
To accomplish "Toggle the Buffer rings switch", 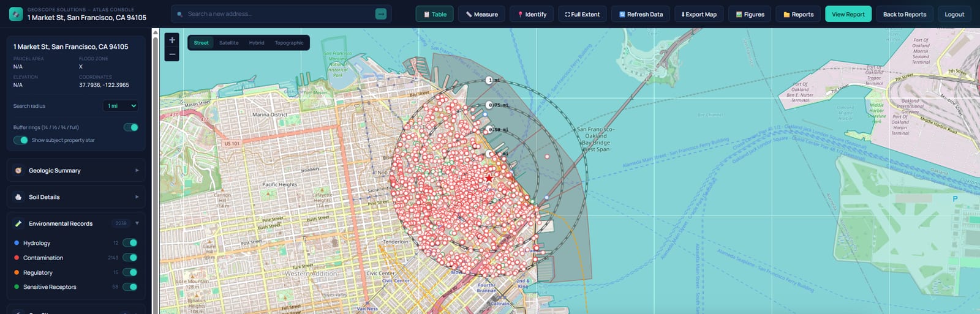I will [x=130, y=127].
